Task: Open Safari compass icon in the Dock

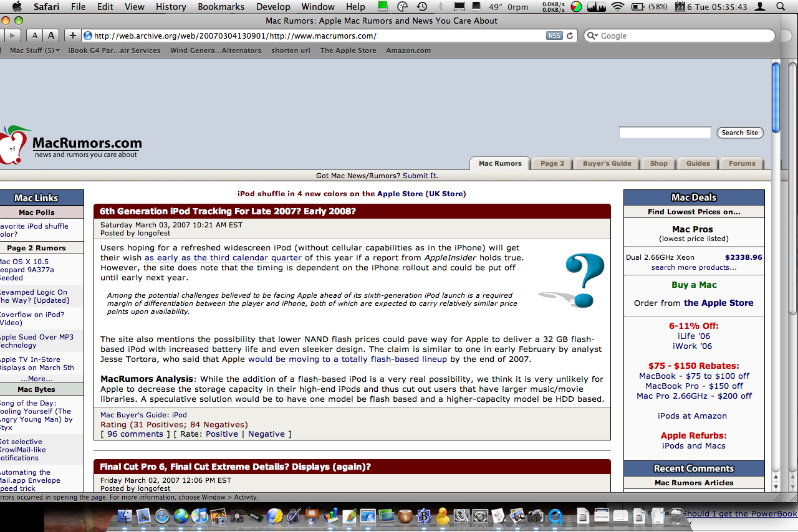Action: pyautogui.click(x=162, y=516)
